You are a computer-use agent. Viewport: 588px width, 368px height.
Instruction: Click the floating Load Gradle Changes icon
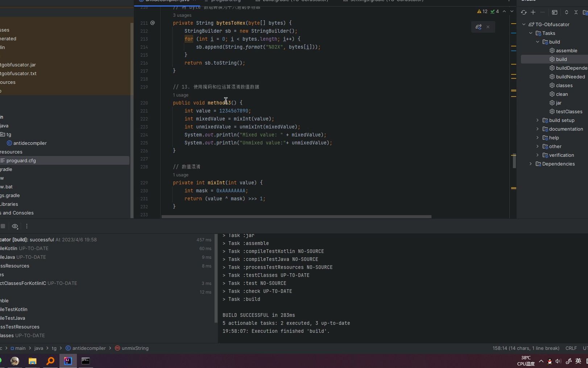click(x=479, y=27)
